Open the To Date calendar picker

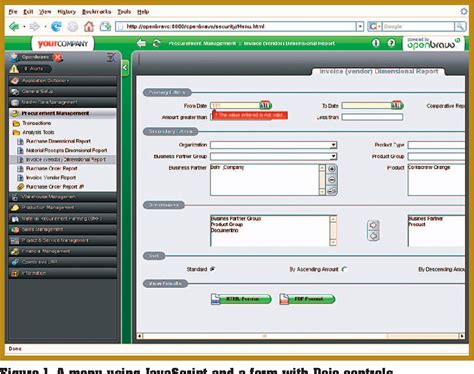tap(397, 105)
